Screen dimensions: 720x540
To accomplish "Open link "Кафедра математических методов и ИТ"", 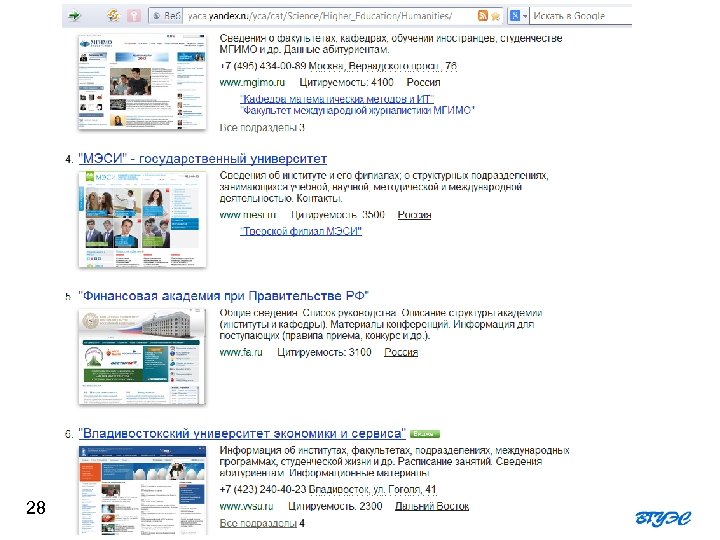I will [x=337, y=99].
